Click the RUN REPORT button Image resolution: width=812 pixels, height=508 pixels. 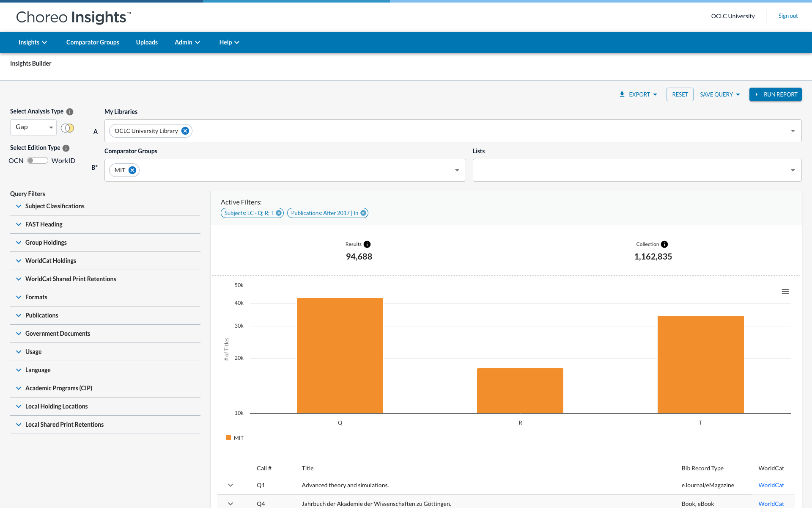[x=775, y=94]
